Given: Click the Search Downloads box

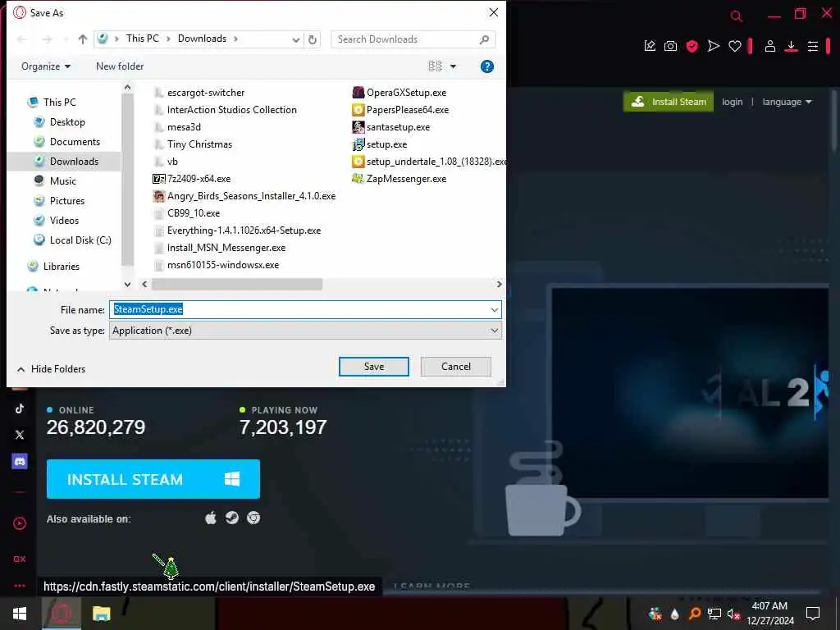Looking at the screenshot, I should click(413, 39).
